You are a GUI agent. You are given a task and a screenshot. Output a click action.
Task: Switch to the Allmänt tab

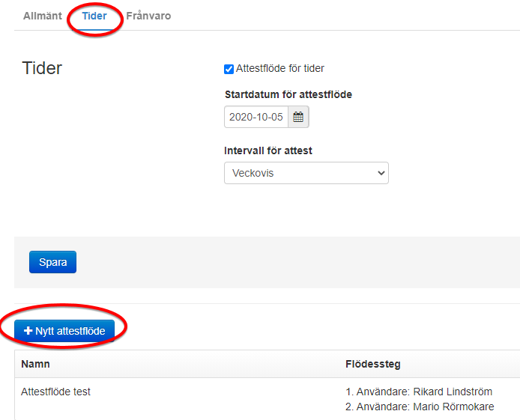[x=43, y=16]
